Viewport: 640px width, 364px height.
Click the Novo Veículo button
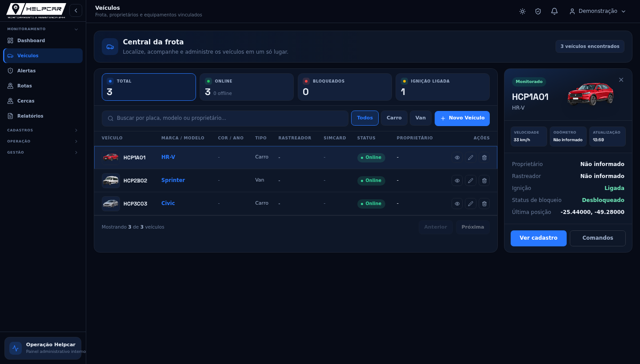(462, 119)
